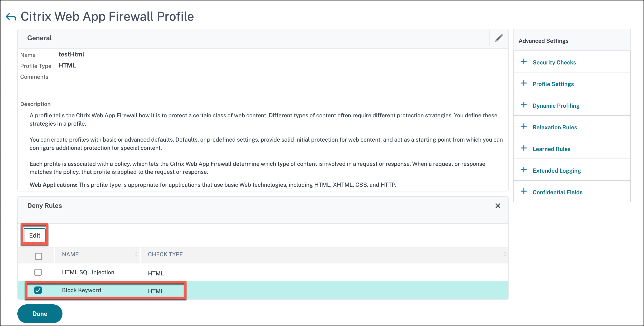
Task: Click the Comments label
Action: [x=34, y=77]
